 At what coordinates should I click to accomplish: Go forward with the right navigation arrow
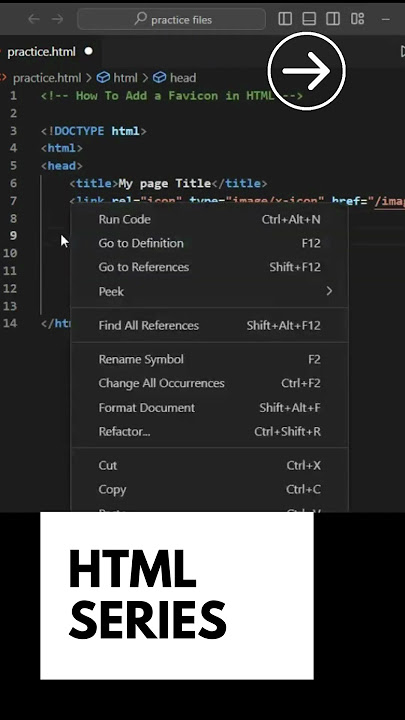click(x=57, y=19)
